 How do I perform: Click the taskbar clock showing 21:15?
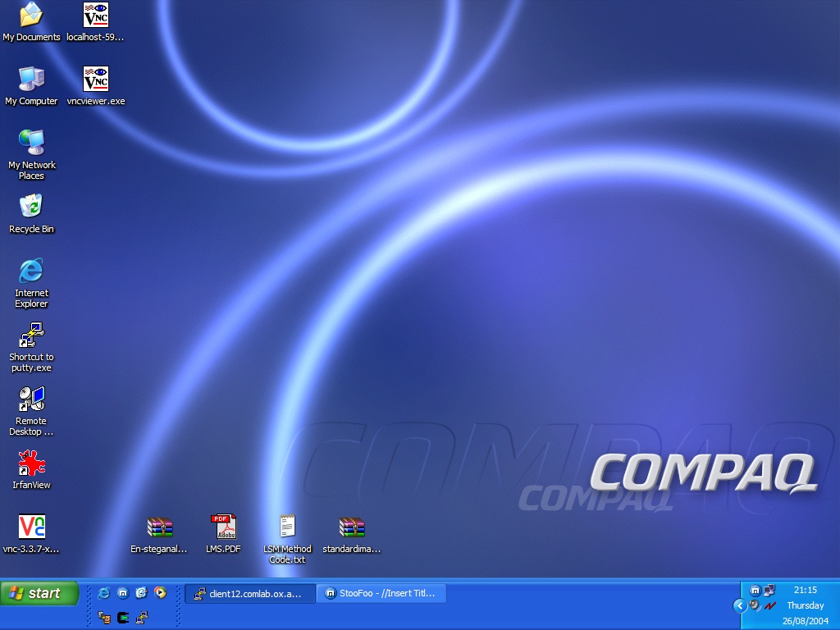(805, 590)
